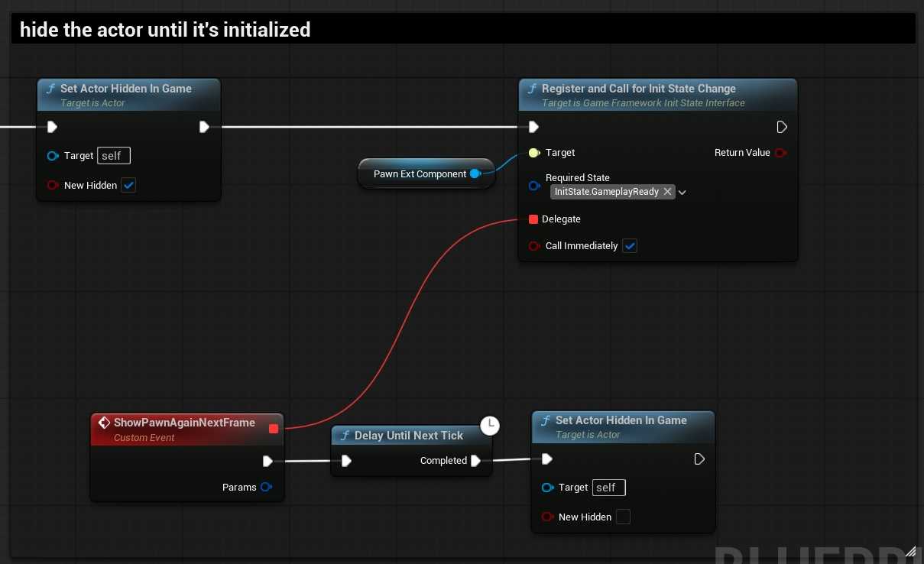Uncheck New Hidden on top Set Actor node
The image size is (924, 564).
tap(129, 185)
